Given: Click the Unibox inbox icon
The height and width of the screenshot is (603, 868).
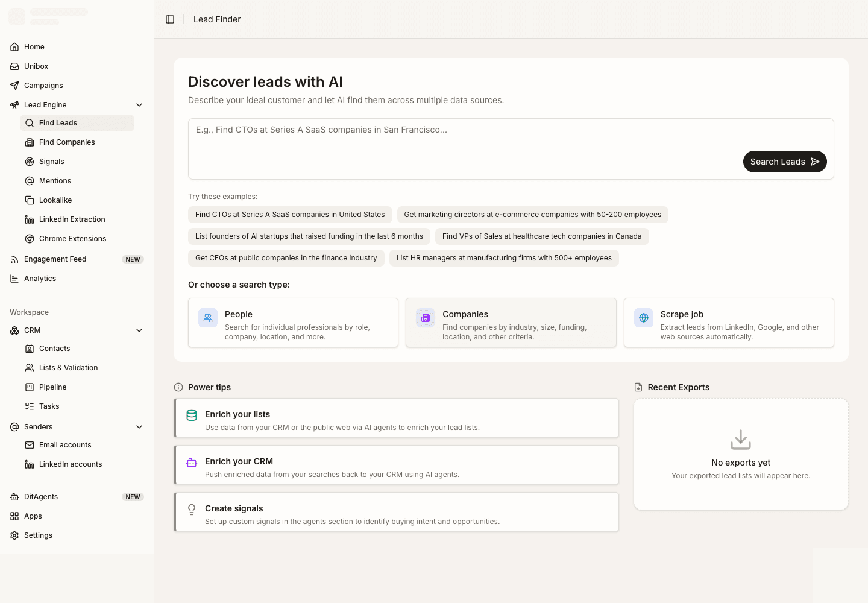Looking at the screenshot, I should pos(14,66).
